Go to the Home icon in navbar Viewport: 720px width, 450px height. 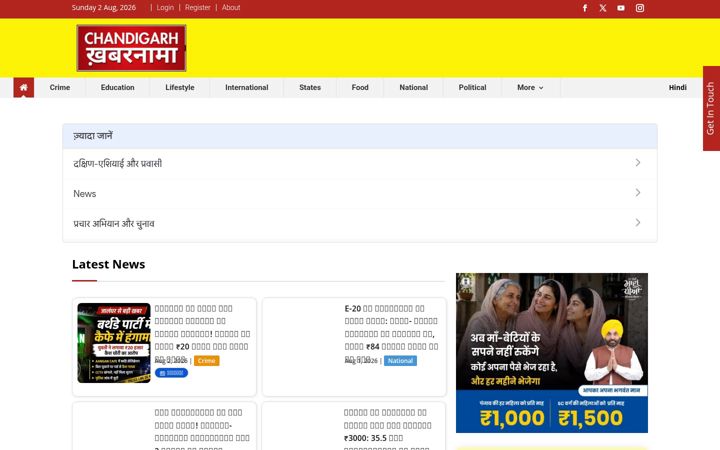click(24, 87)
